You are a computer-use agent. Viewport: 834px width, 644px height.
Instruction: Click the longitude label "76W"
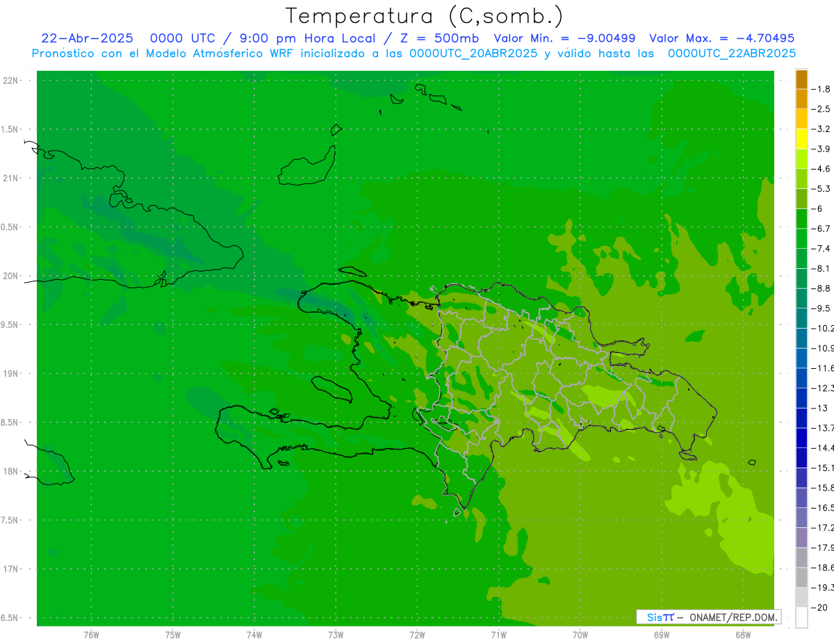click(x=91, y=635)
